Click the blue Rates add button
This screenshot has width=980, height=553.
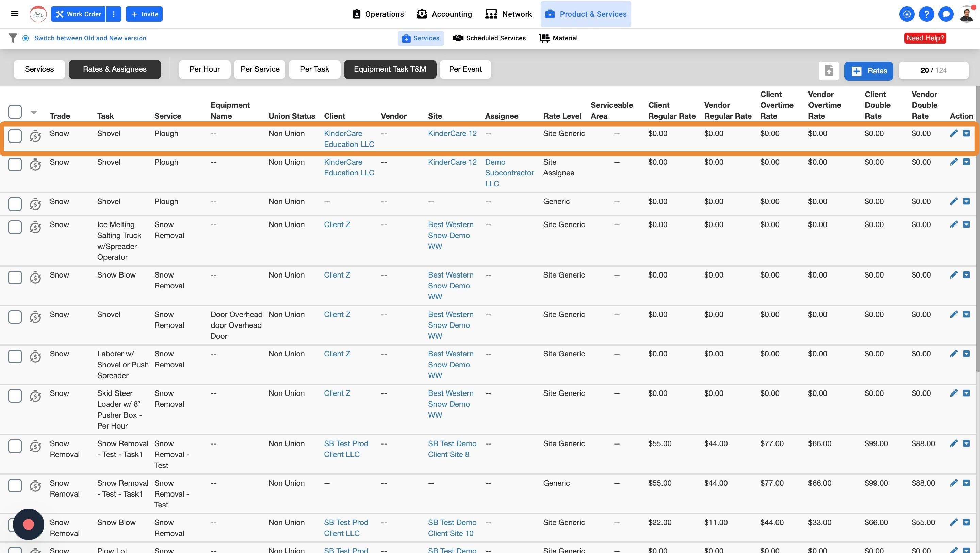click(868, 71)
